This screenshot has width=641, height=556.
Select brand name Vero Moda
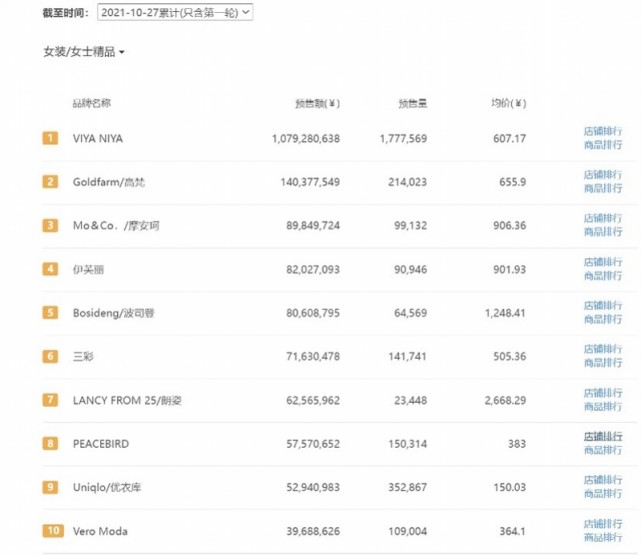click(100, 531)
